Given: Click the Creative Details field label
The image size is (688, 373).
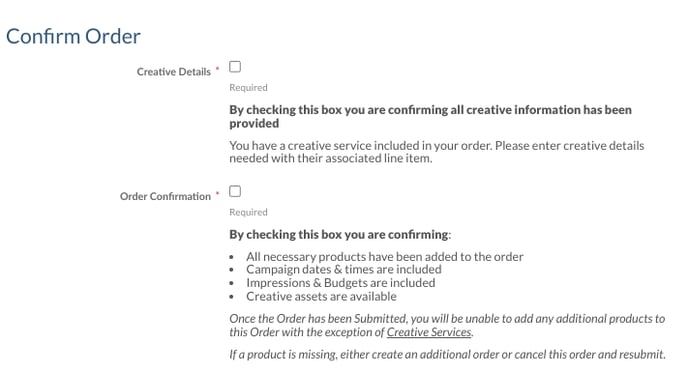Looking at the screenshot, I should (x=174, y=72).
